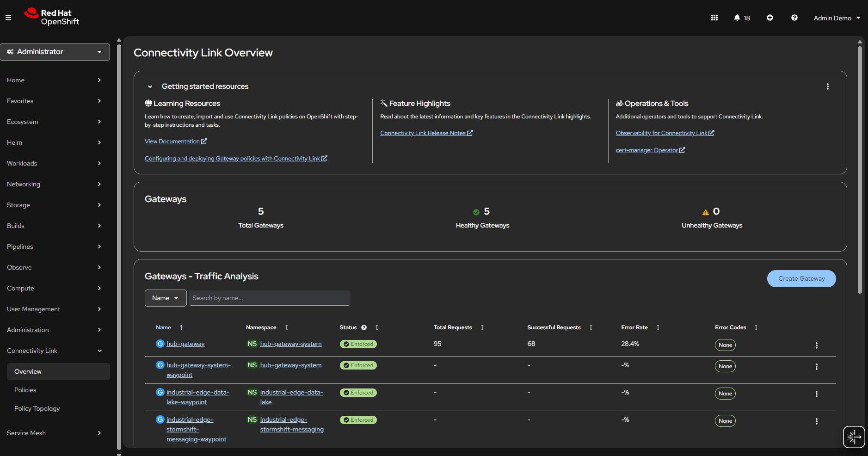
Task: Sort table by Error Codes
Action: pyautogui.click(x=756, y=327)
